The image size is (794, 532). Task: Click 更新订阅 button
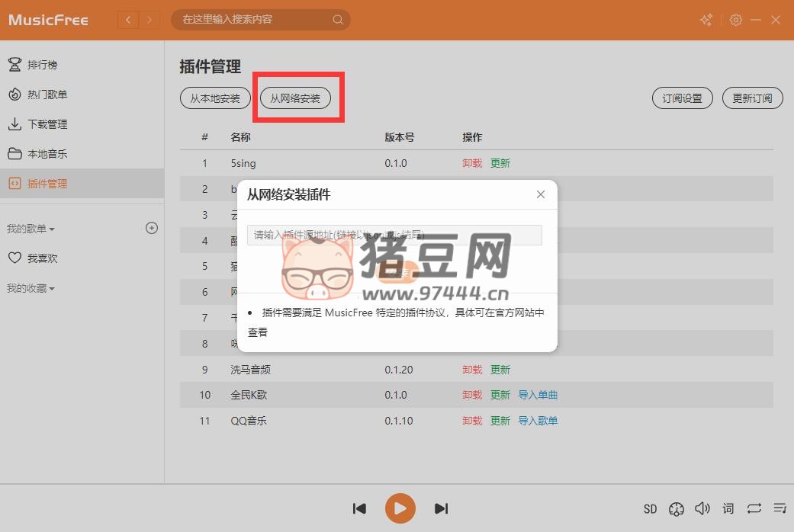pyautogui.click(x=753, y=98)
